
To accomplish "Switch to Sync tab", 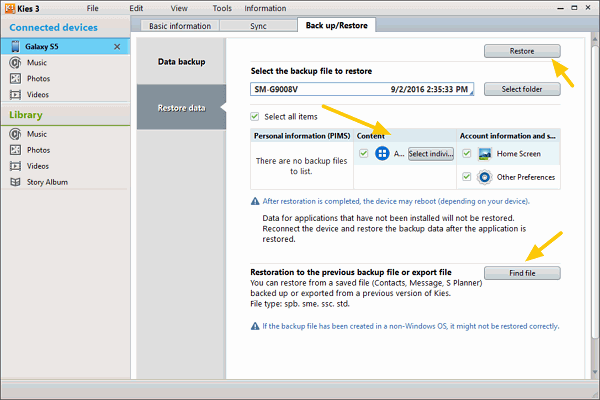I will (258, 26).
